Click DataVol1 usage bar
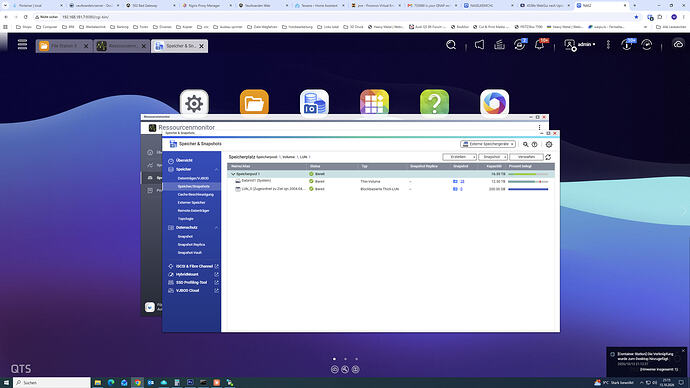Image resolution: width=690 pixels, height=388 pixels. tap(528, 181)
